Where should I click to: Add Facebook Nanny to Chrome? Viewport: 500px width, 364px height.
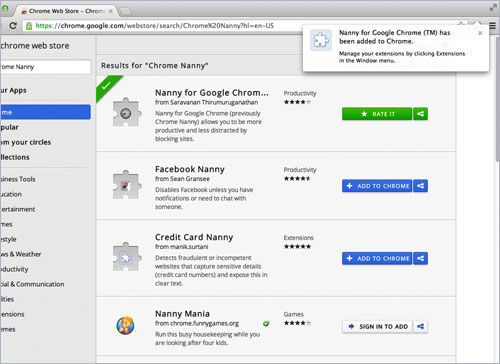tap(377, 186)
